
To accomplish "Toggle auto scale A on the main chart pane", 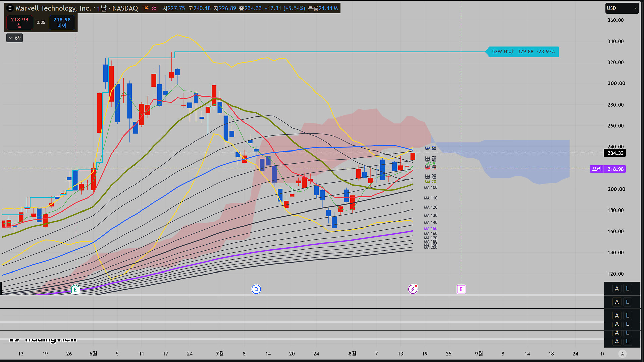I will click(617, 289).
